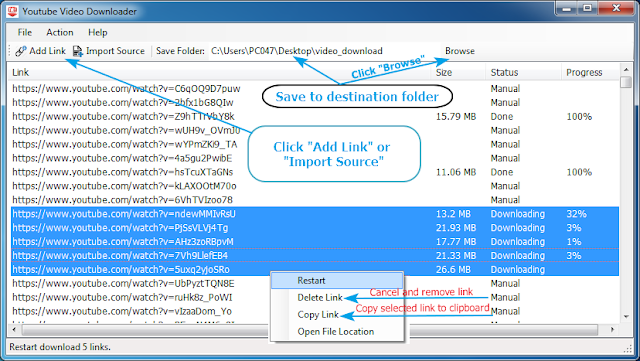
Task: Open the Action menu
Action: click(x=60, y=32)
